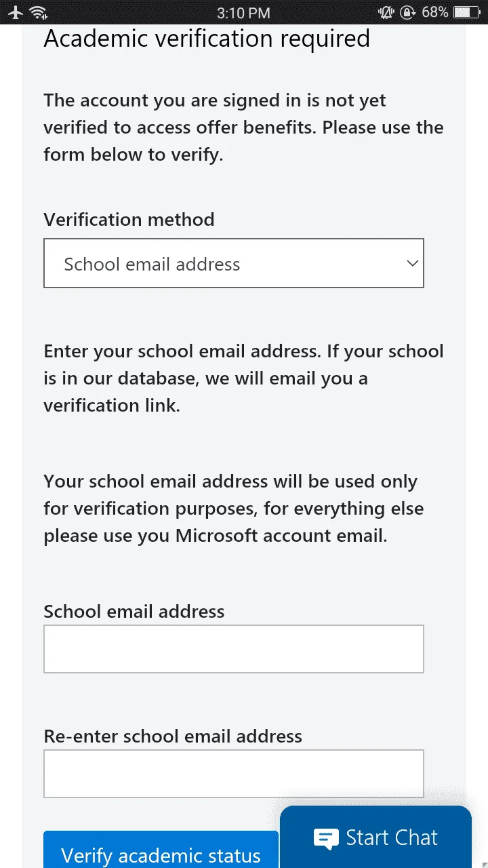Click the dropdown chevron arrow

[x=412, y=263]
